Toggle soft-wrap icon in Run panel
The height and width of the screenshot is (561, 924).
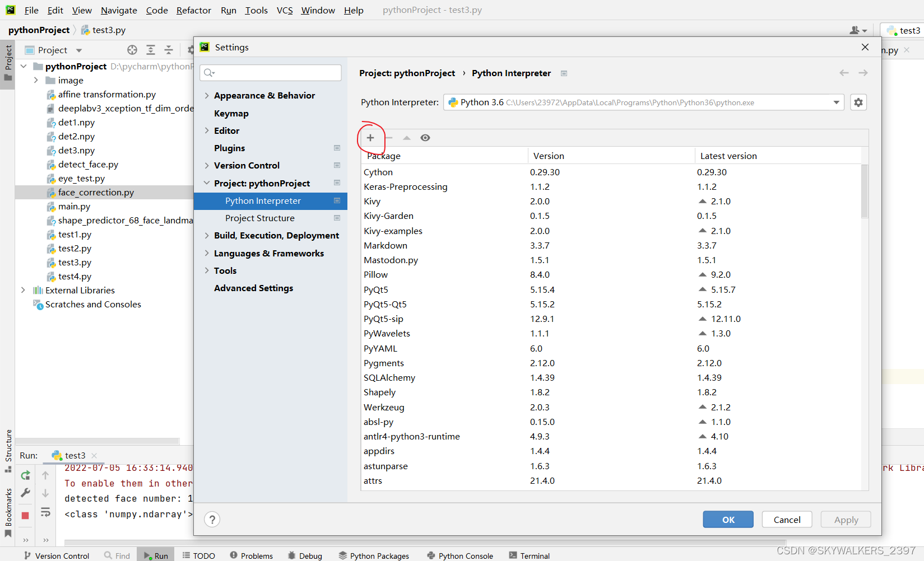tap(45, 512)
